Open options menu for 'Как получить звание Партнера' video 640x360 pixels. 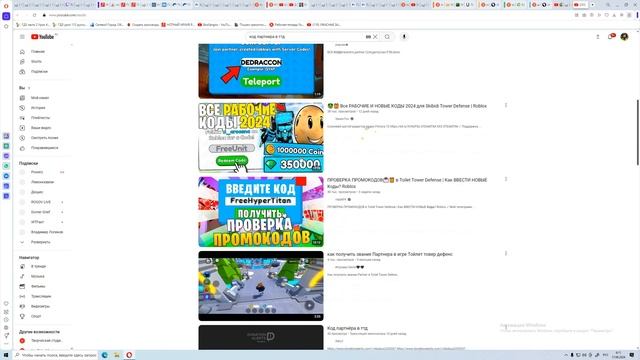pos(506,253)
